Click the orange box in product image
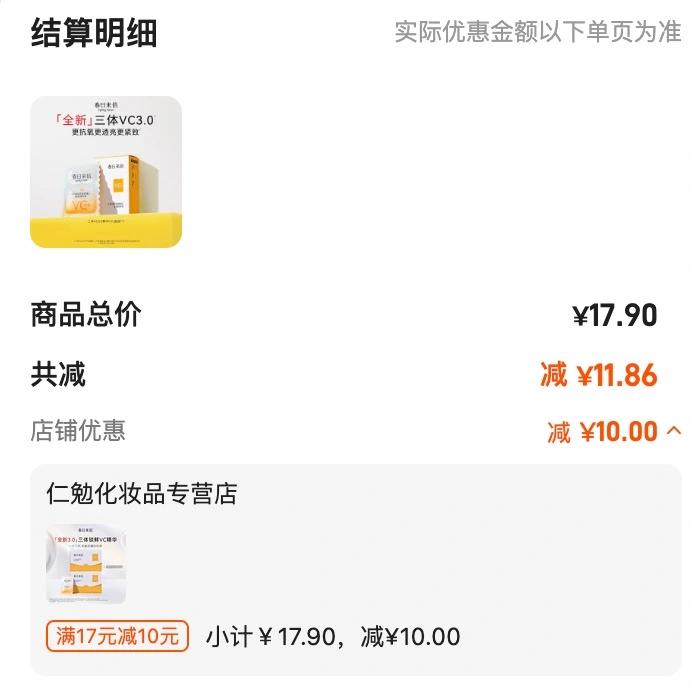Viewport: 692px width, 694px height. (x=127, y=184)
